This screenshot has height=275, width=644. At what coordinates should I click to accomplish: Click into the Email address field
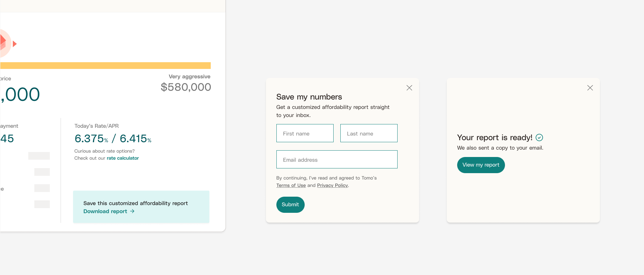(x=337, y=159)
